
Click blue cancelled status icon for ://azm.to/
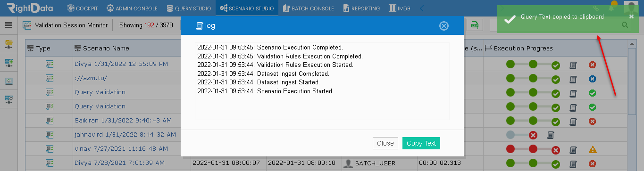593,79
